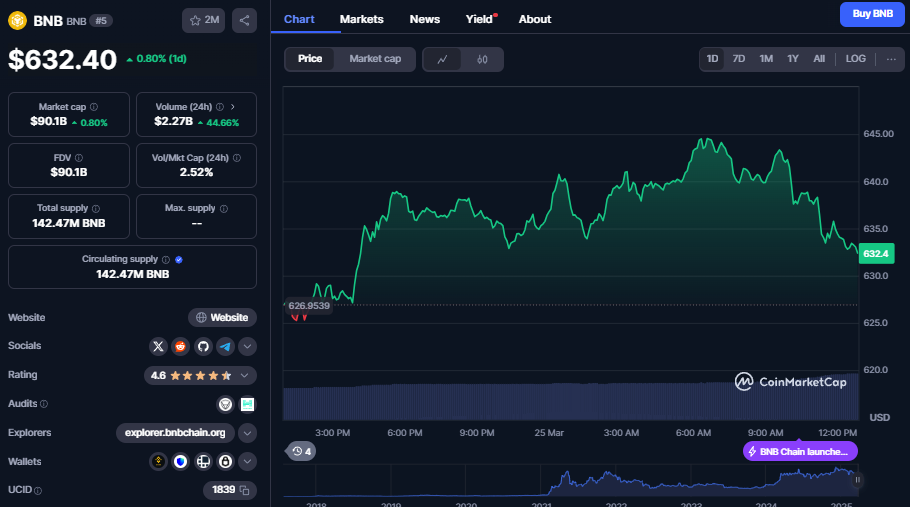Click the USD currency label on chart

coord(879,417)
